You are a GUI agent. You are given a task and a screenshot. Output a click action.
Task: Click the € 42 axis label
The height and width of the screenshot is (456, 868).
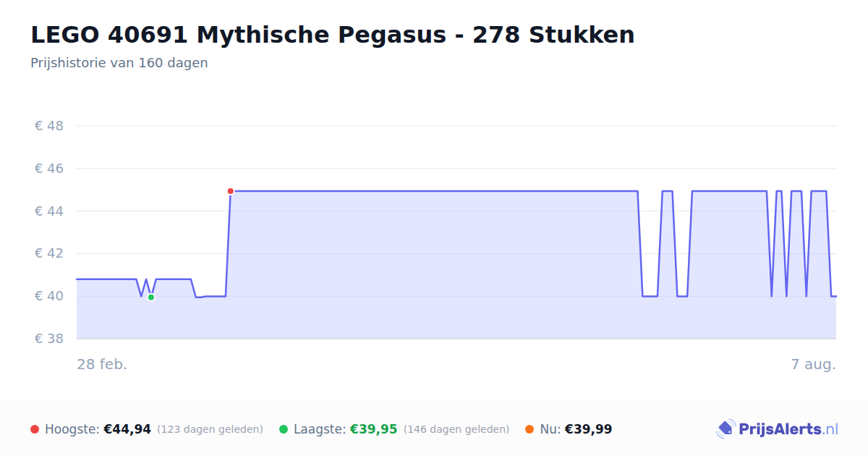point(49,253)
